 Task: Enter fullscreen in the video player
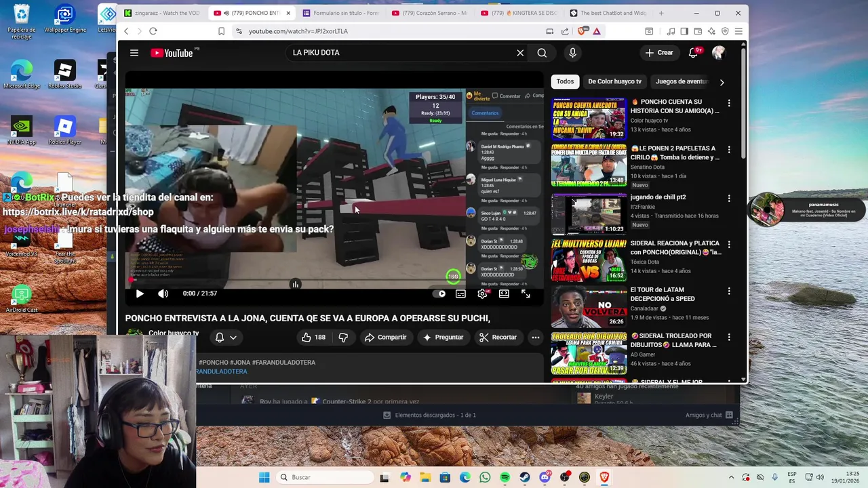[526, 293]
